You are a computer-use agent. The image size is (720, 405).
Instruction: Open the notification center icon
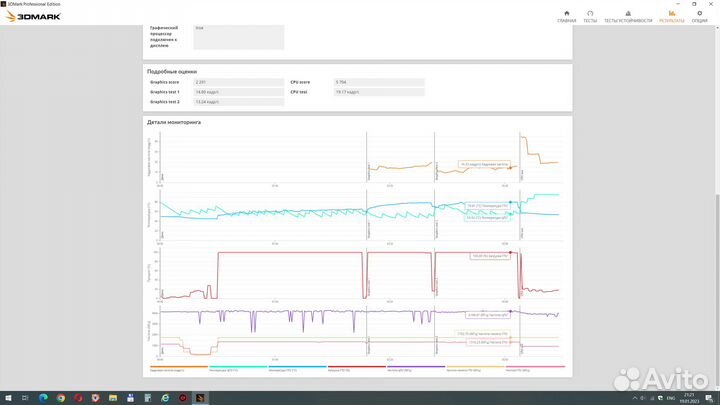click(x=709, y=398)
